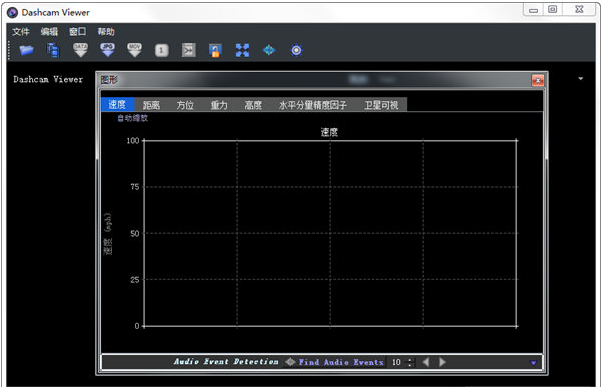Click the Dashcam Viewer label in the left panel
The width and height of the screenshot is (601, 387).
coord(48,79)
